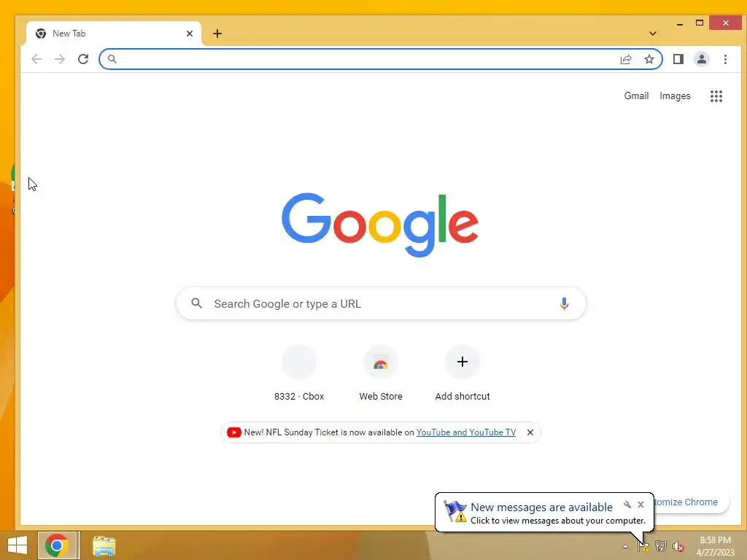Click the muted volume tray icon

678,546
